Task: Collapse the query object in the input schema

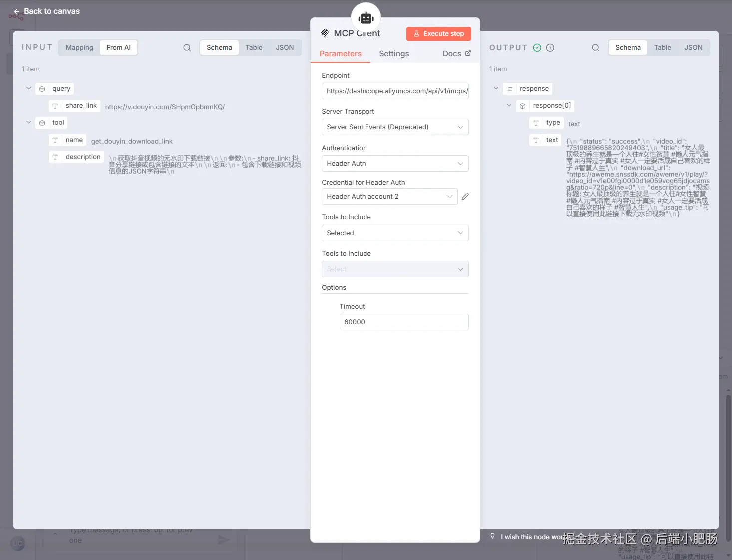Action: [29, 88]
